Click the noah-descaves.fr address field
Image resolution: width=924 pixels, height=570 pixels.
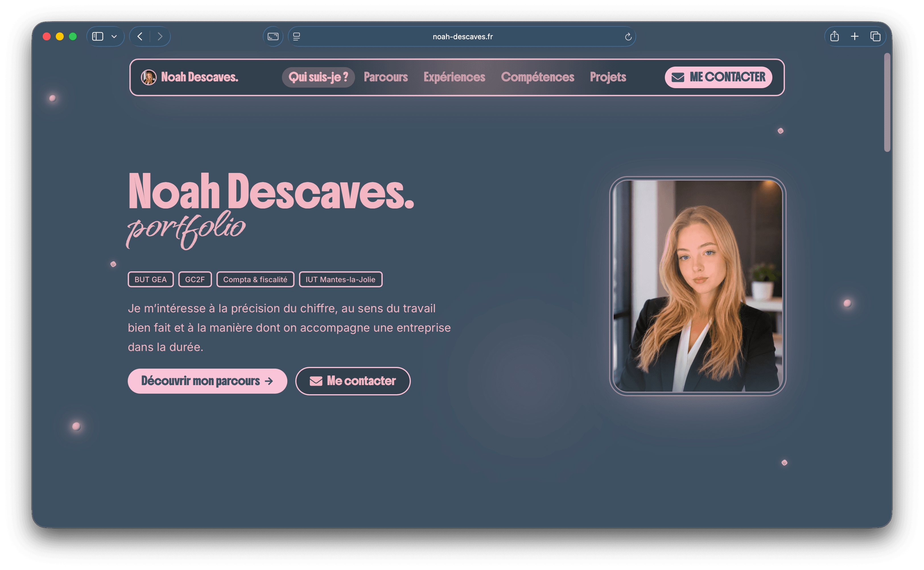click(x=462, y=37)
